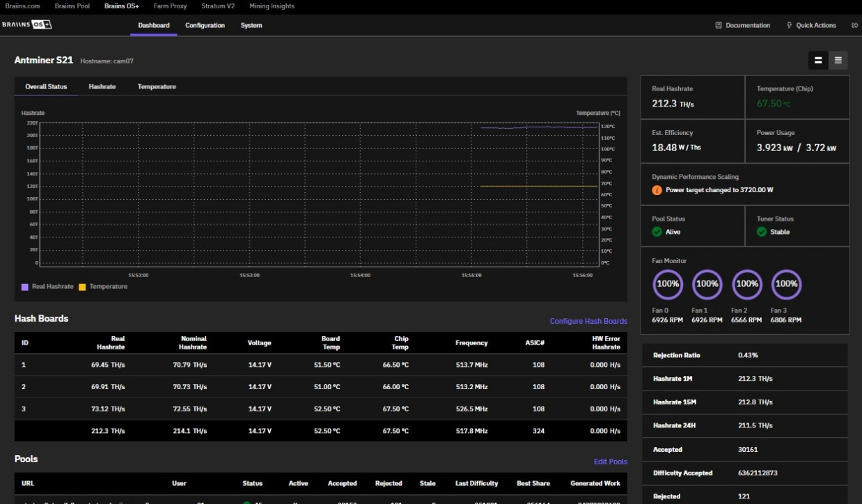This screenshot has height=504, width=862.
Task: Click nominal hashrate 70.79 TH/s cell
Action: click(x=189, y=365)
